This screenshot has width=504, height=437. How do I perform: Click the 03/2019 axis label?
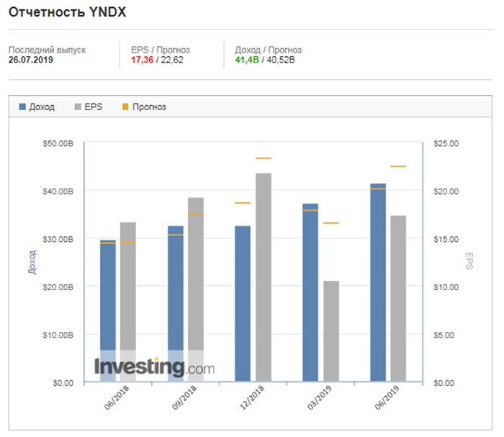click(x=319, y=397)
